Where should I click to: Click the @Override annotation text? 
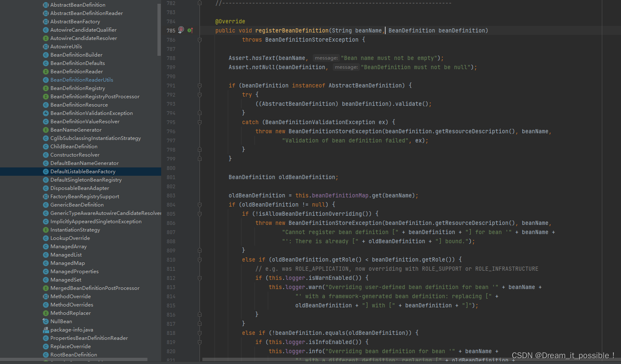230,22
